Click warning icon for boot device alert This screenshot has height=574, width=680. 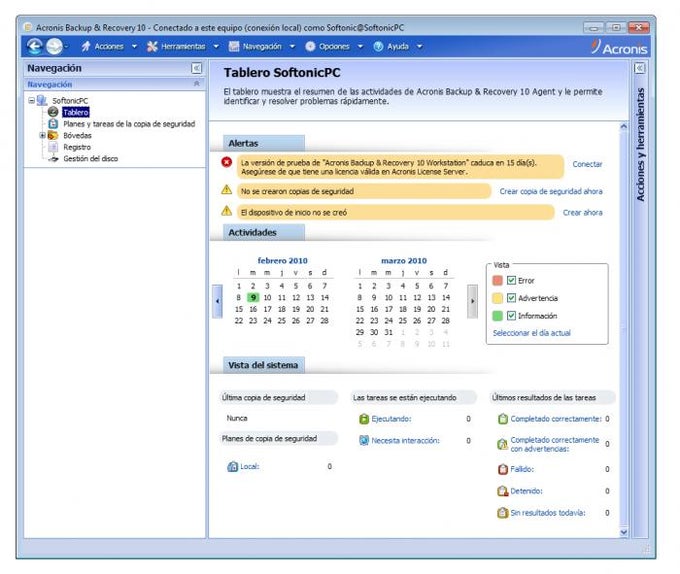coord(226,211)
